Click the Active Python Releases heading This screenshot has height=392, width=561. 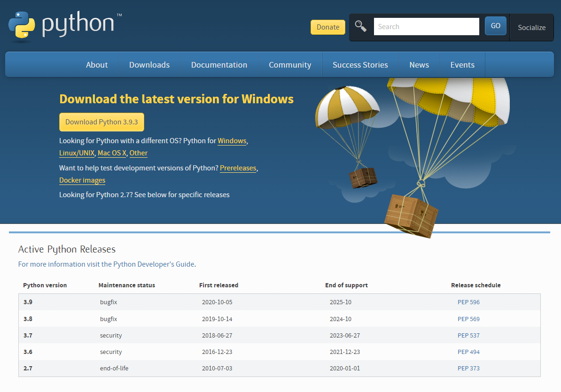[x=67, y=249]
